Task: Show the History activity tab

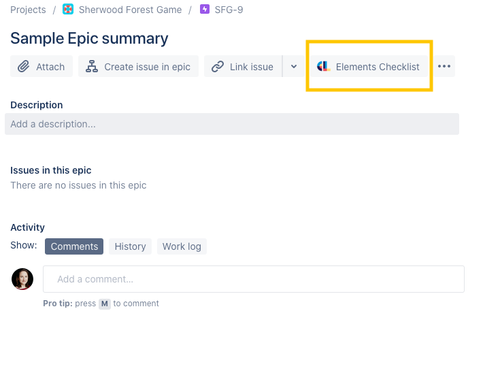Action: point(130,246)
